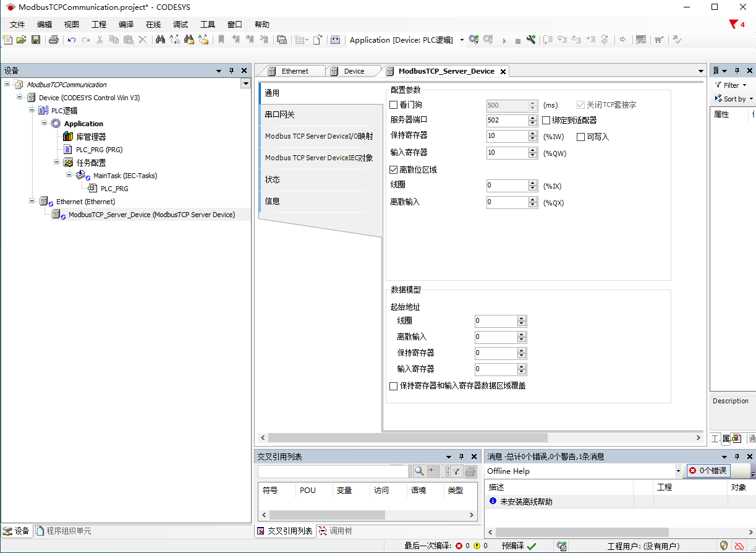This screenshot has height=553, width=756.
Task: Increase 服务器端口 value with up arrow
Action: coord(533,118)
